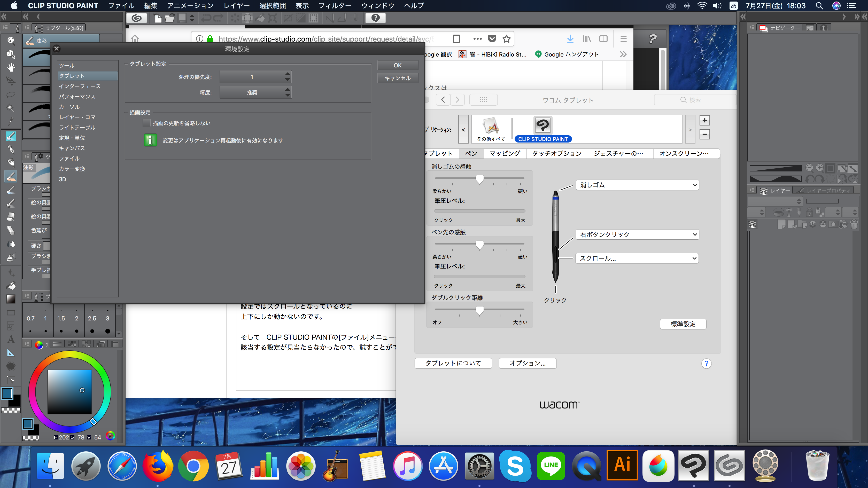This screenshot has width=868, height=488.
Task: Click the text tool A icon
Action: [x=11, y=339]
